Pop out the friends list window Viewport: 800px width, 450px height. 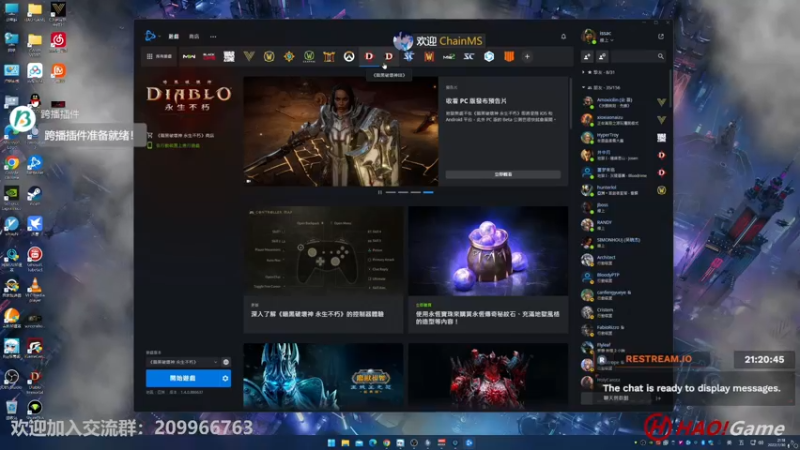(x=661, y=37)
